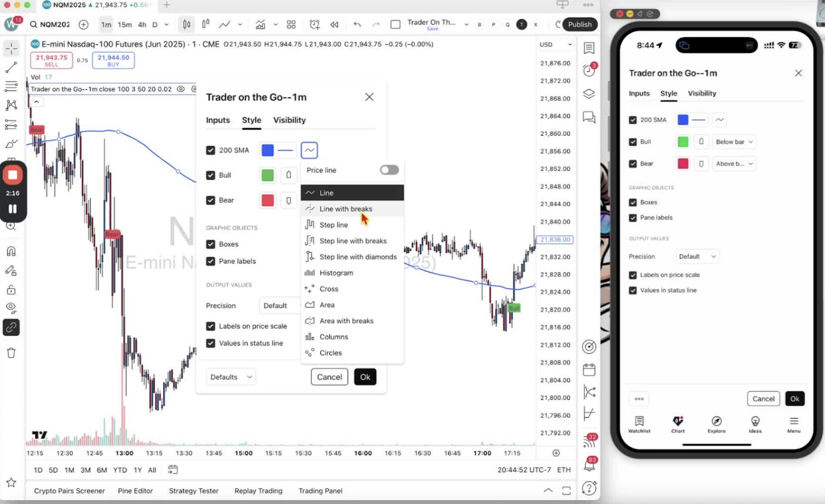Open the Fibonacci tools in left toolbar

pos(11,86)
